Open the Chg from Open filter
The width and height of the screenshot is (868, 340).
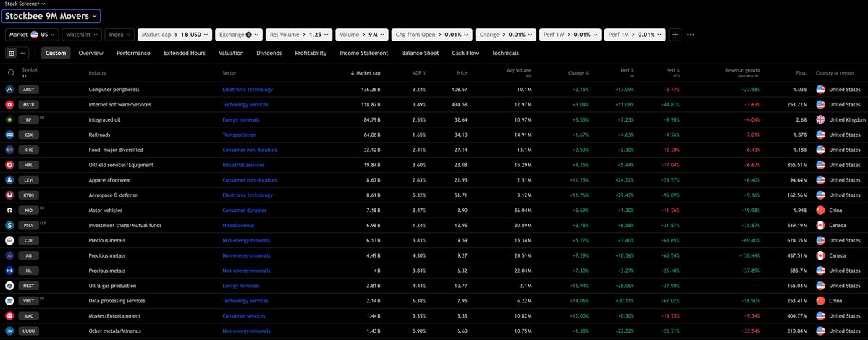coord(431,34)
